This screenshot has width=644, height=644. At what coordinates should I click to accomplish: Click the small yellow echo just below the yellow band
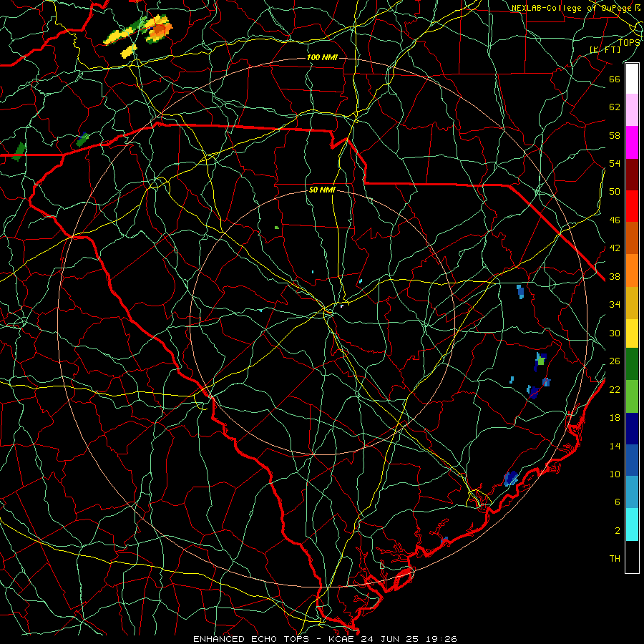[129, 51]
